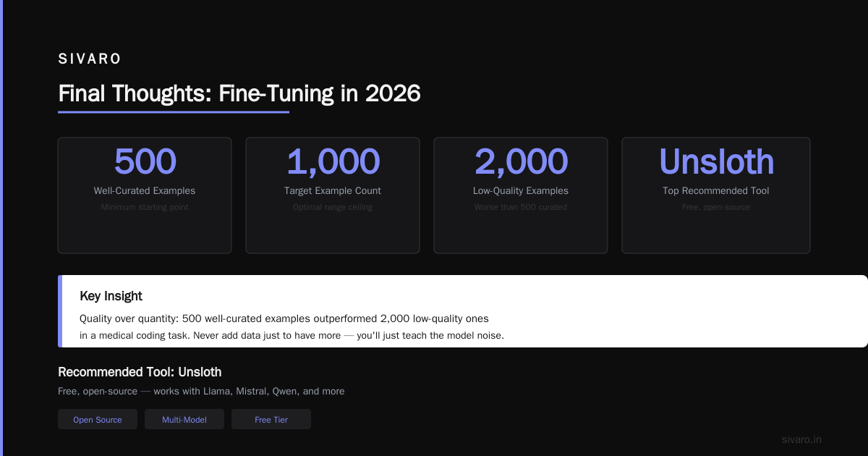Viewport: 868px width, 456px height.
Task: Select the Free Tier tag
Action: point(271,420)
